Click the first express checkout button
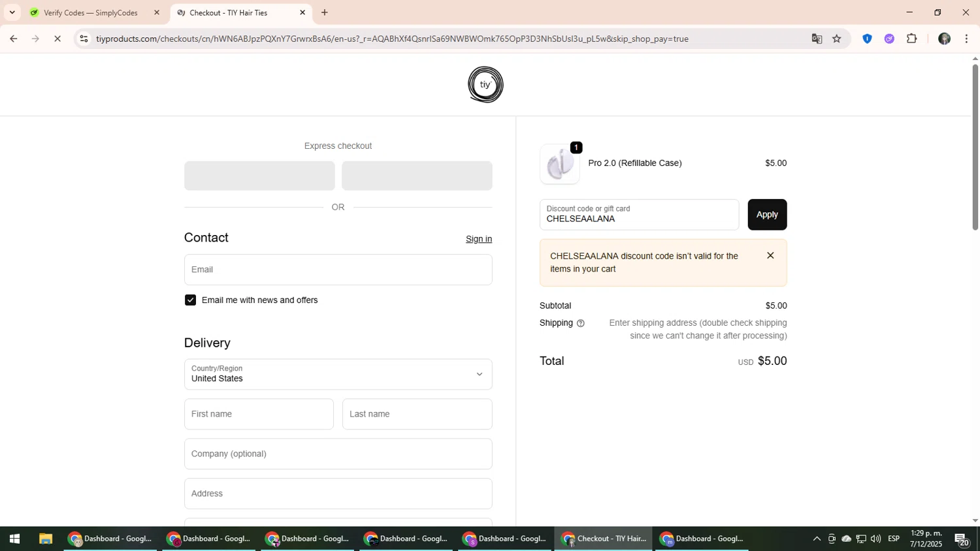980x551 pixels. (259, 176)
